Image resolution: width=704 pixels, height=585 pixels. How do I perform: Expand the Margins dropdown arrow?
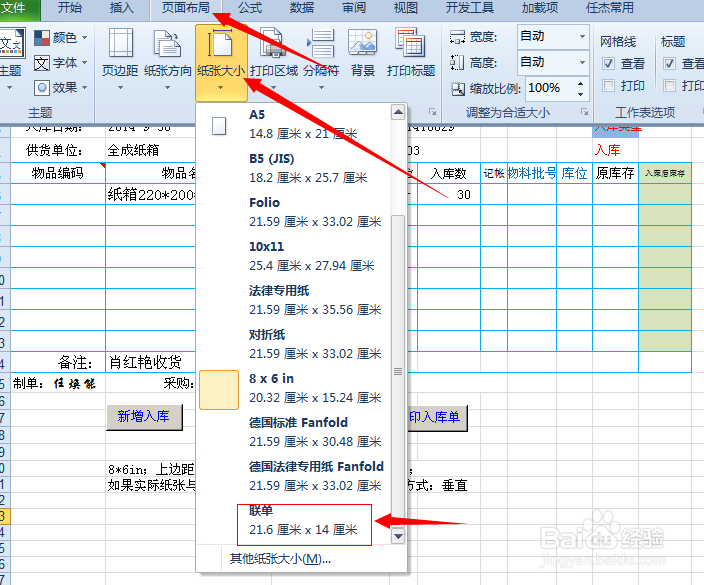tap(120, 88)
